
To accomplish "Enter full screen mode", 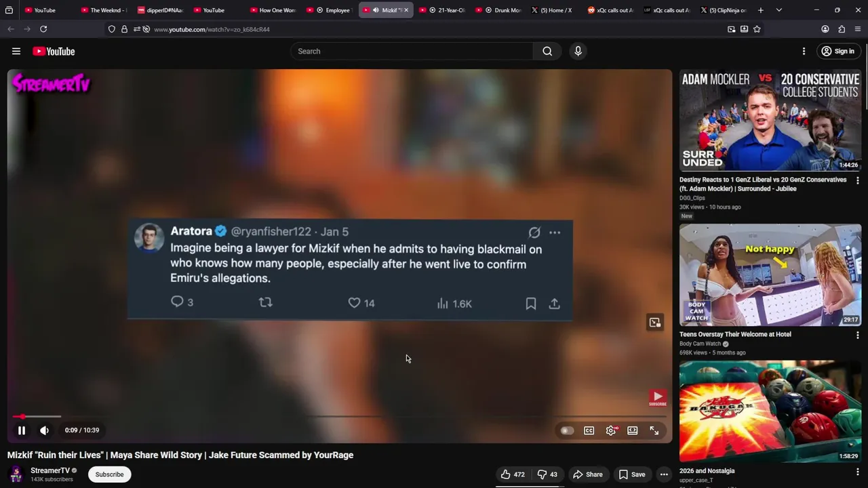I will point(654,430).
